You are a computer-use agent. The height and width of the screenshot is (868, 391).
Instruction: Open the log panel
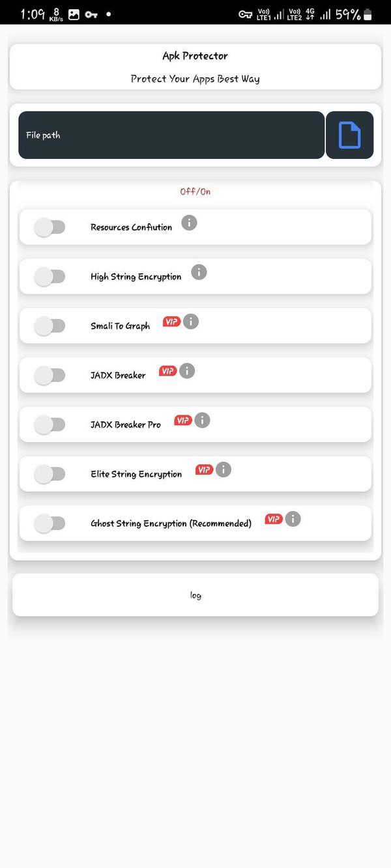point(195,595)
